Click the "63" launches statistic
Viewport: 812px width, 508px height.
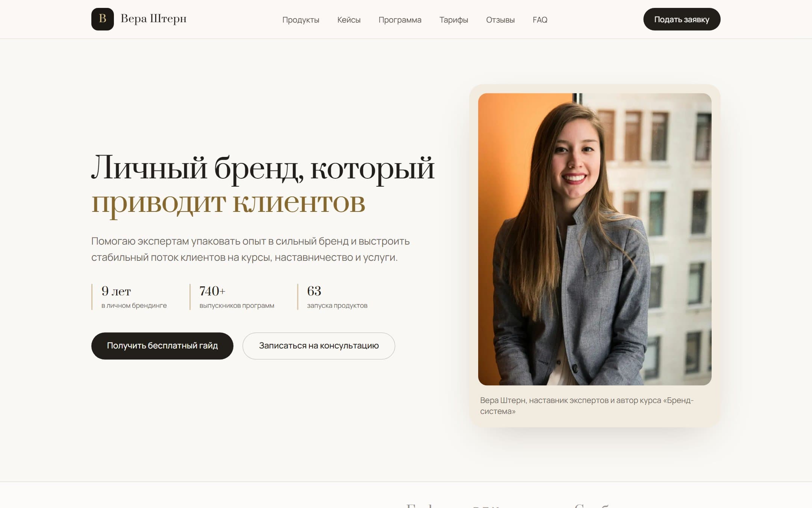[x=314, y=291]
